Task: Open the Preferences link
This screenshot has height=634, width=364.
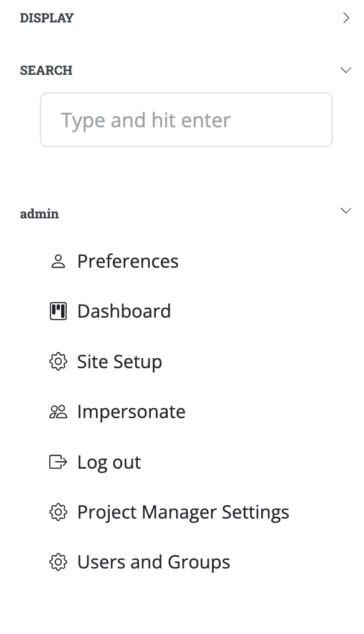Action: 128,261
